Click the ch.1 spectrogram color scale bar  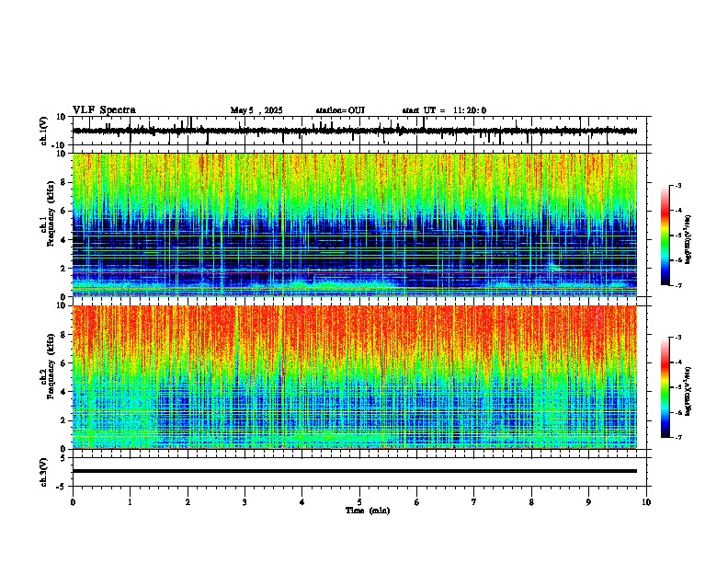click(x=665, y=236)
